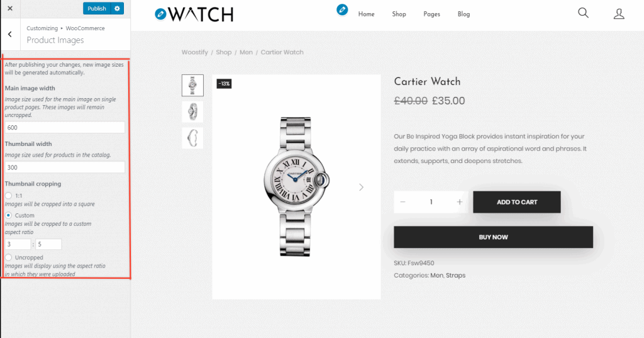Increase quantity with the plus button
Screen dimensions: 644x338
[460, 202]
